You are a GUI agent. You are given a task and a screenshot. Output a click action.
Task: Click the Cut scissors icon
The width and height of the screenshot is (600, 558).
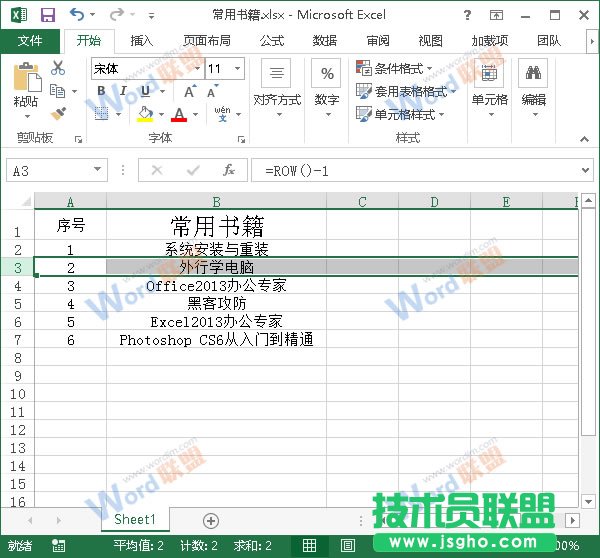point(58,68)
